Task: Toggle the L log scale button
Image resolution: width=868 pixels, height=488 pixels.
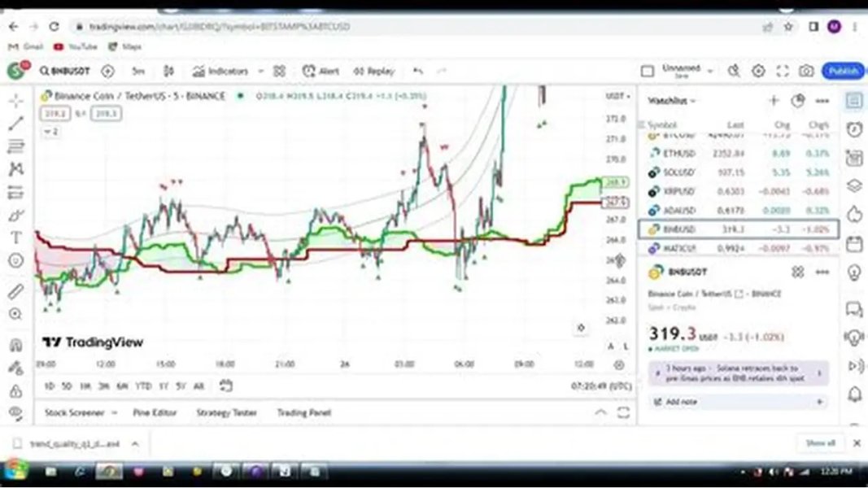Action: [626, 346]
